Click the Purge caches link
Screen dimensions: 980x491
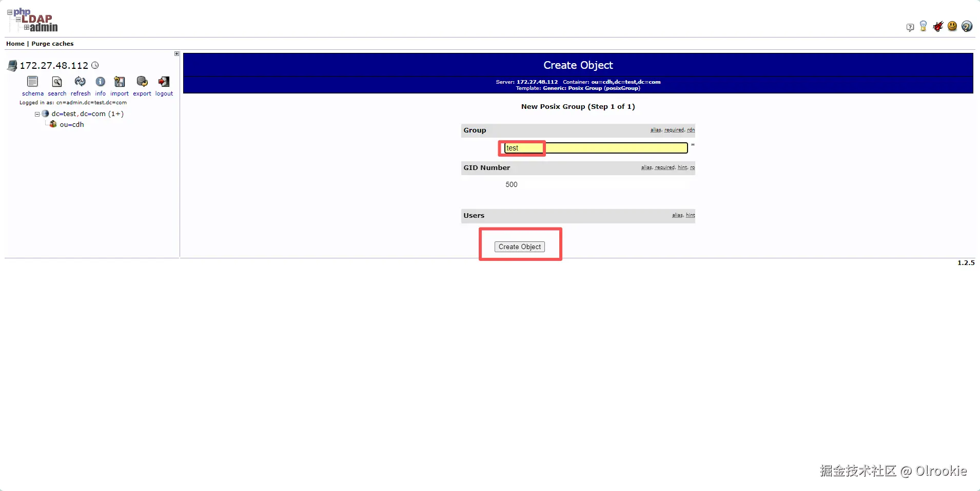tap(52, 44)
